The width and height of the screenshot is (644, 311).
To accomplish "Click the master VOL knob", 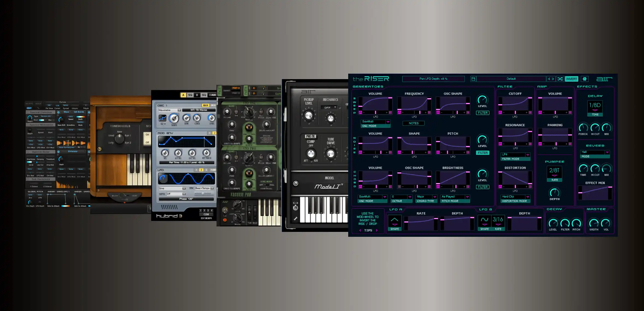I will (606, 223).
